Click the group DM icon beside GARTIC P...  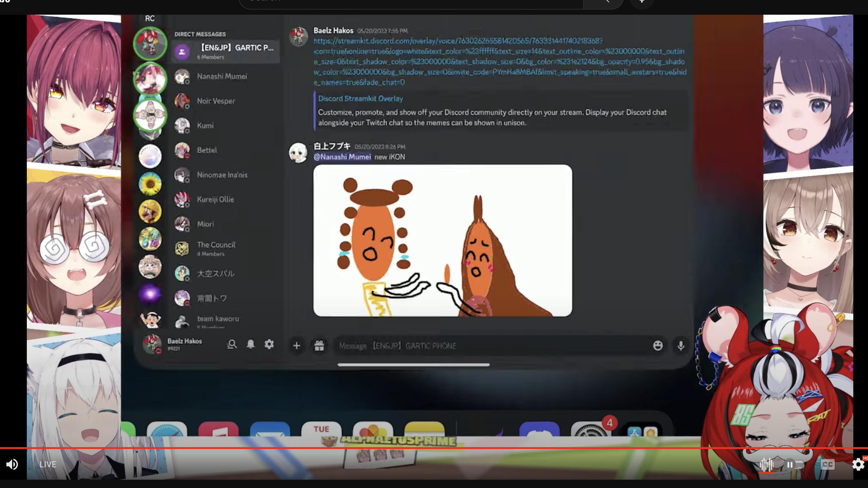tap(182, 51)
